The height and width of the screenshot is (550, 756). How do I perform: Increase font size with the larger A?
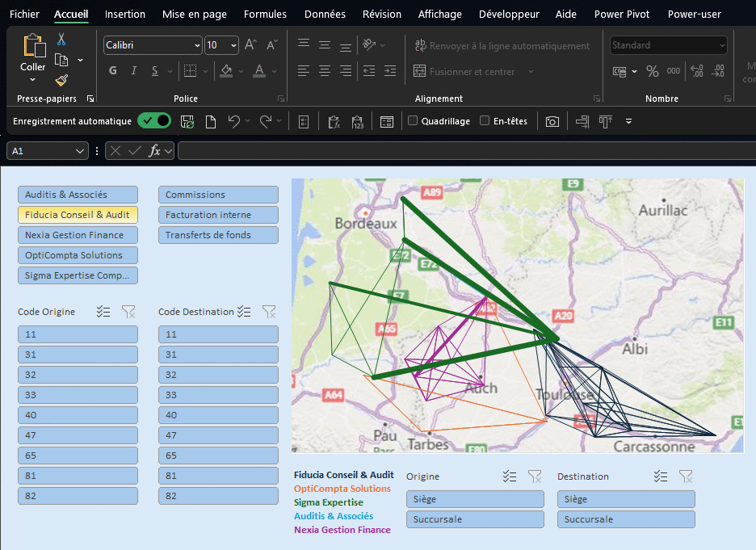[250, 45]
